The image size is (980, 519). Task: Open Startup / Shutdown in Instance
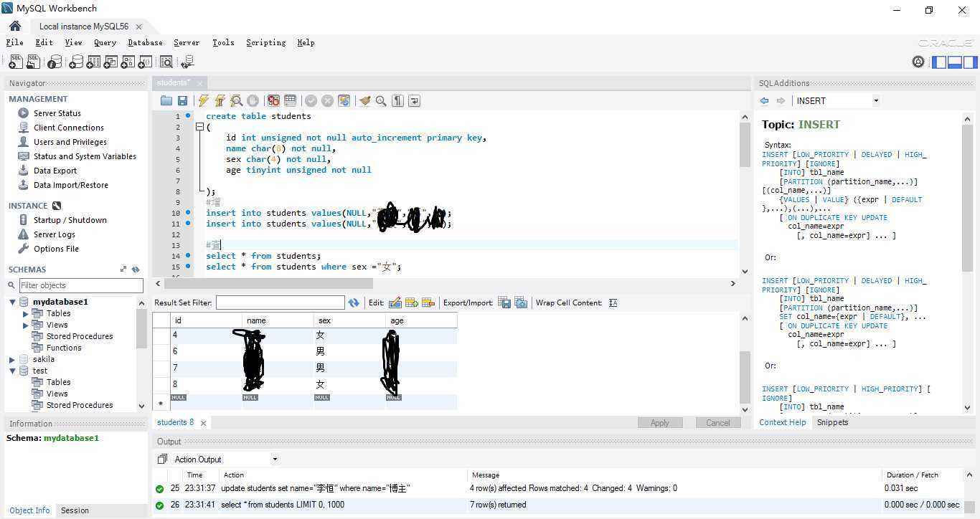pyautogui.click(x=70, y=220)
